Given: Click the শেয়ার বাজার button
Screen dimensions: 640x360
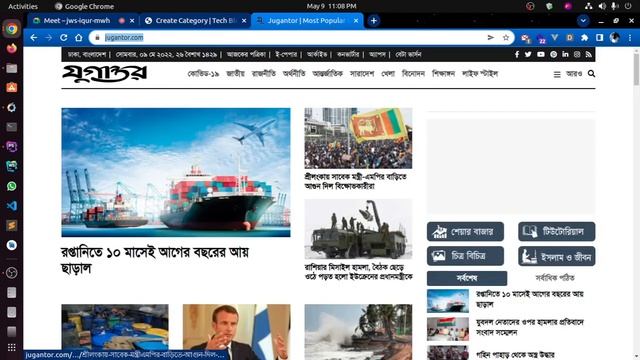Looking at the screenshot, I should 465,232.
